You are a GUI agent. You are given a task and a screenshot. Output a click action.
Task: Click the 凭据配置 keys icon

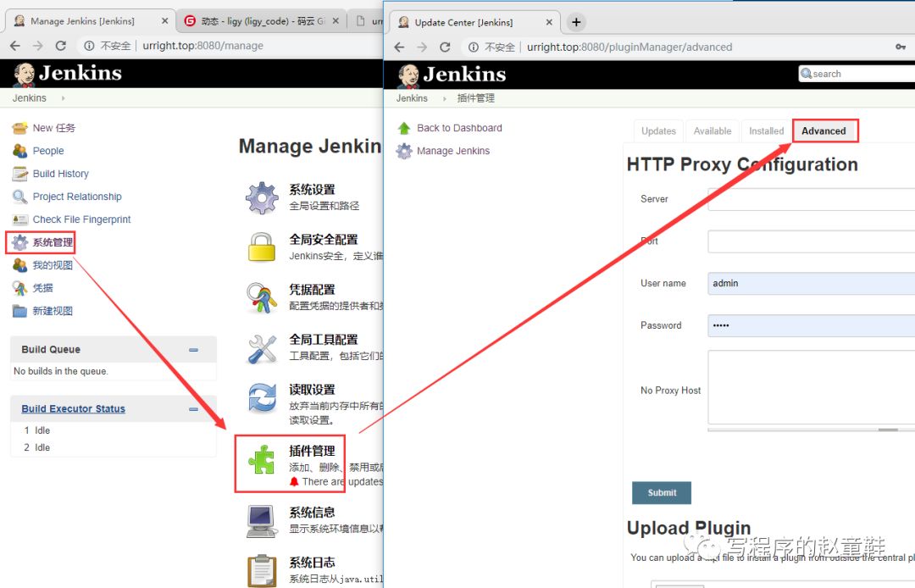[x=262, y=297]
